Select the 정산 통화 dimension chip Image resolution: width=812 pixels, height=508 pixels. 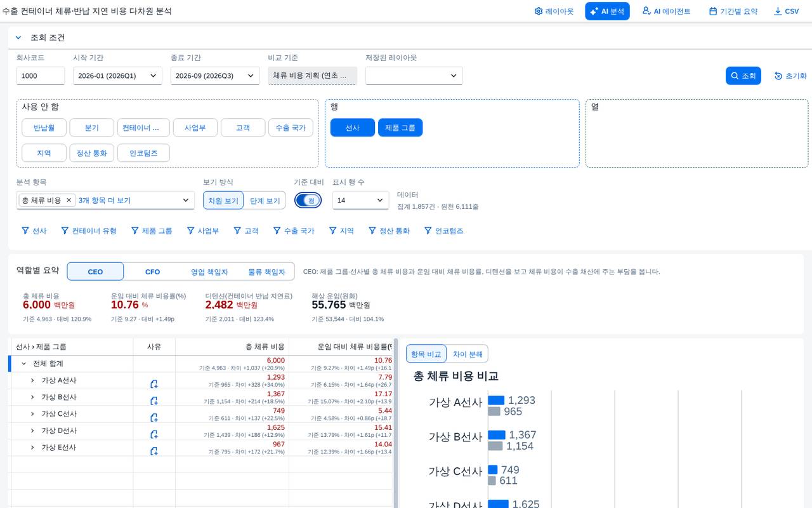pos(92,153)
